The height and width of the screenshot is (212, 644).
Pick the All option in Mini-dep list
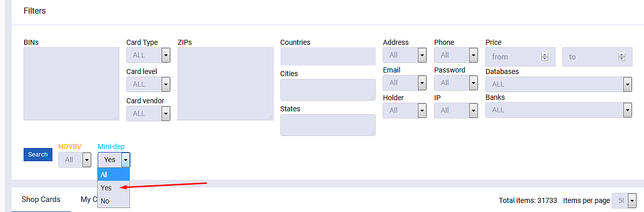coord(104,175)
